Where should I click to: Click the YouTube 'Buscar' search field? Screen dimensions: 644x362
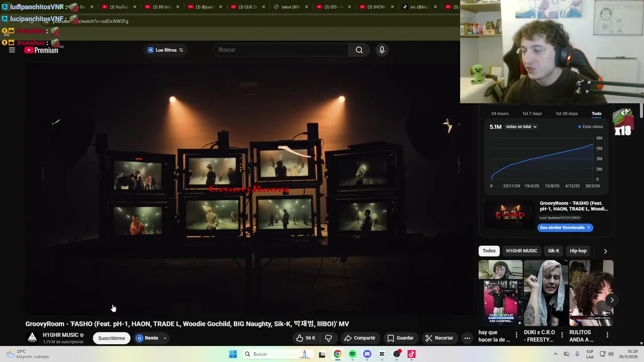coord(281,50)
